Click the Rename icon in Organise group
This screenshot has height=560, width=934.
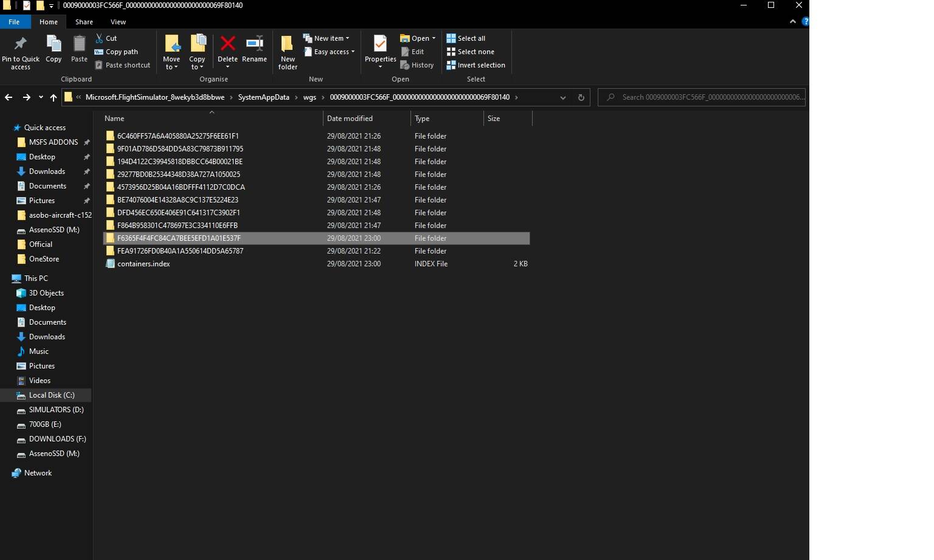(254, 43)
